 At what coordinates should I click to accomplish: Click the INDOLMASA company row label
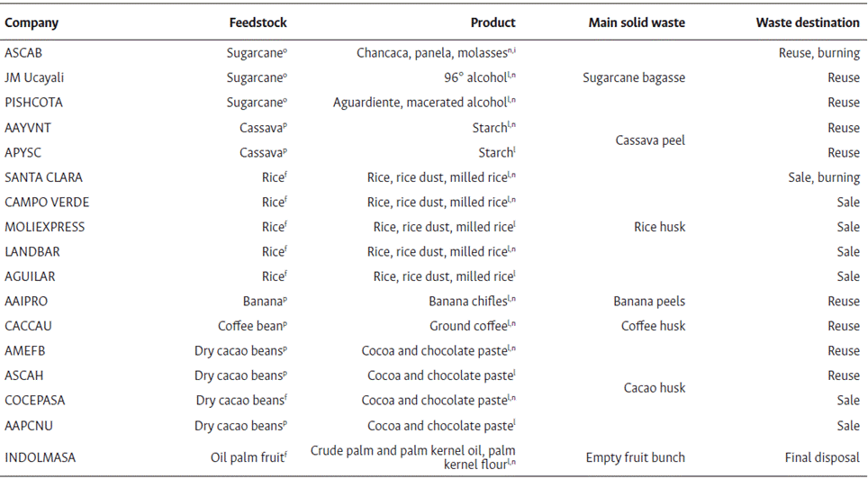[x=41, y=457]
